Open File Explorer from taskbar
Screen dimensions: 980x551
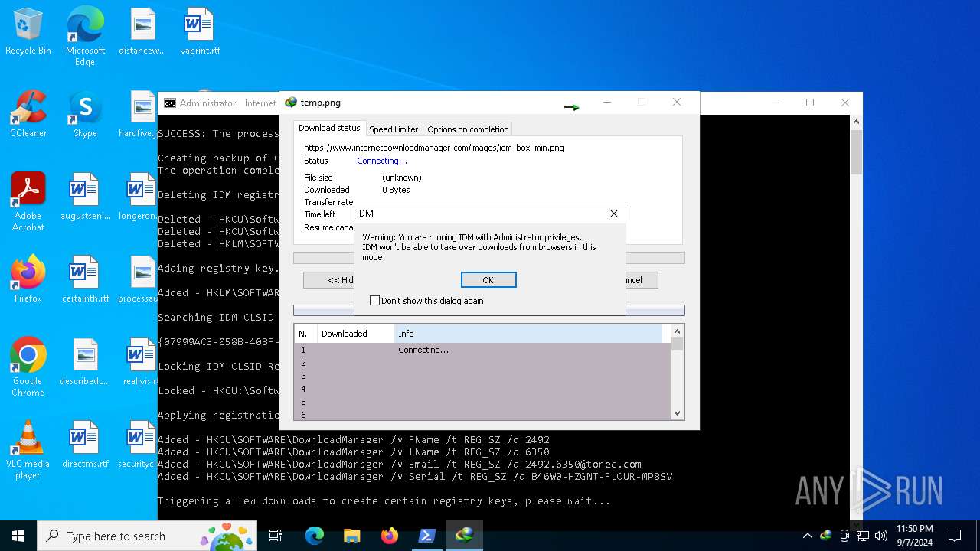[x=352, y=536]
